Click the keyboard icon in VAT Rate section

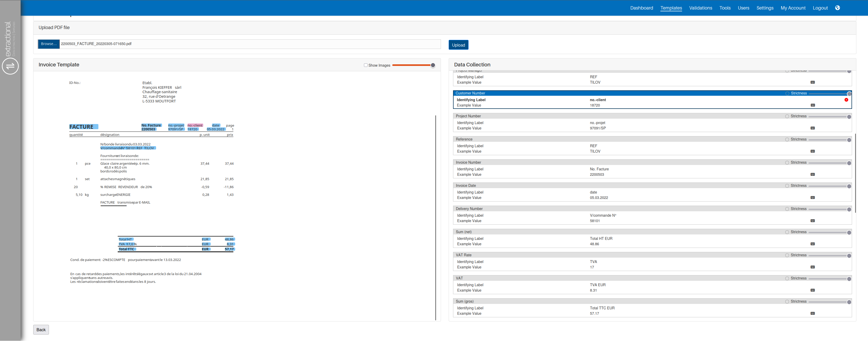tap(812, 267)
